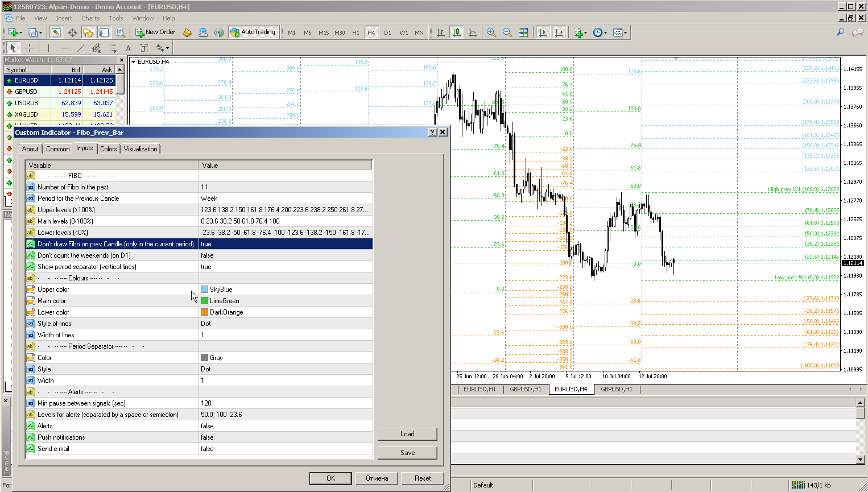The image size is (868, 492).
Task: Switch to the Colors tab
Action: pyautogui.click(x=108, y=149)
